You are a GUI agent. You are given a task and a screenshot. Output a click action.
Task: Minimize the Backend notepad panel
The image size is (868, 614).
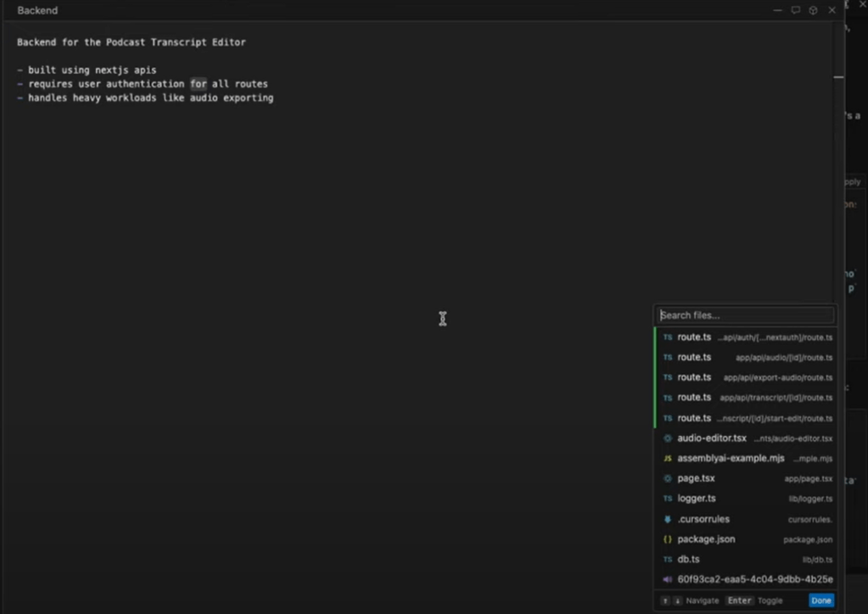[x=777, y=10]
